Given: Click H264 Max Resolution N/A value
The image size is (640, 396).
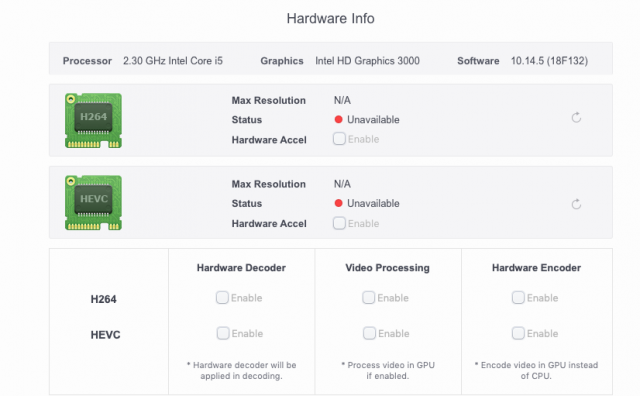Looking at the screenshot, I should (x=342, y=100).
